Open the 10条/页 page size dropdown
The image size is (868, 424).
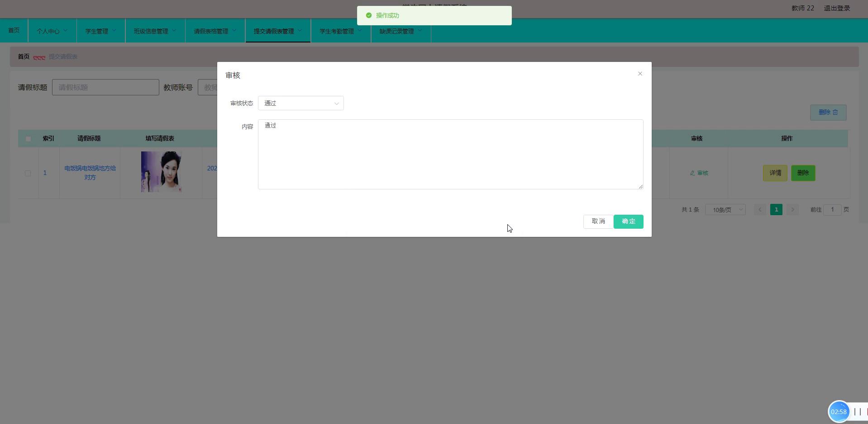(x=725, y=210)
